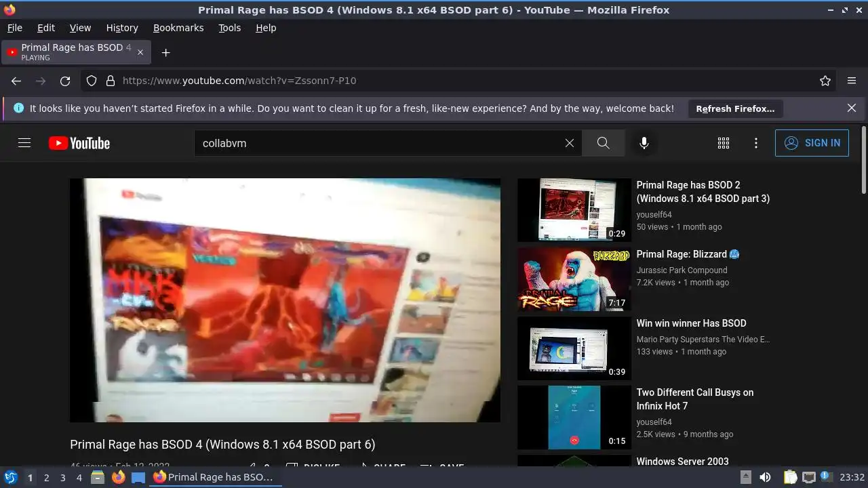Image resolution: width=868 pixels, height=488 pixels.
Task: Open the History menu
Action: pos(122,28)
